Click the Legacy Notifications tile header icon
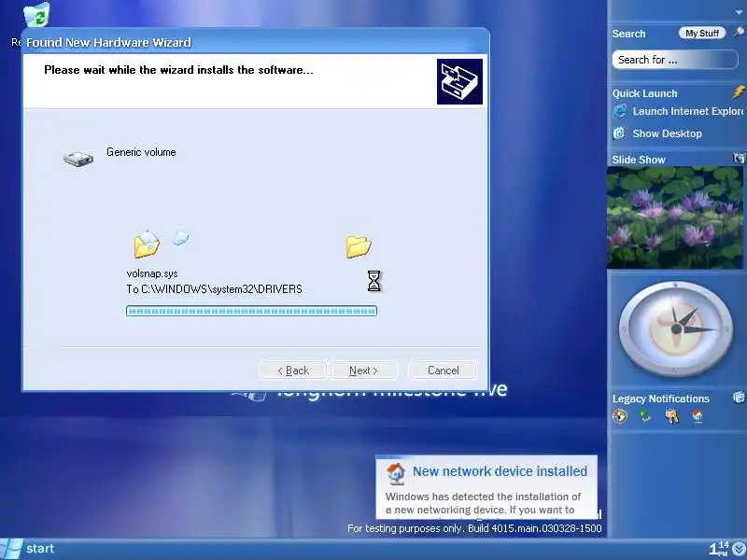Screen dimensions: 747x560 [739, 398]
